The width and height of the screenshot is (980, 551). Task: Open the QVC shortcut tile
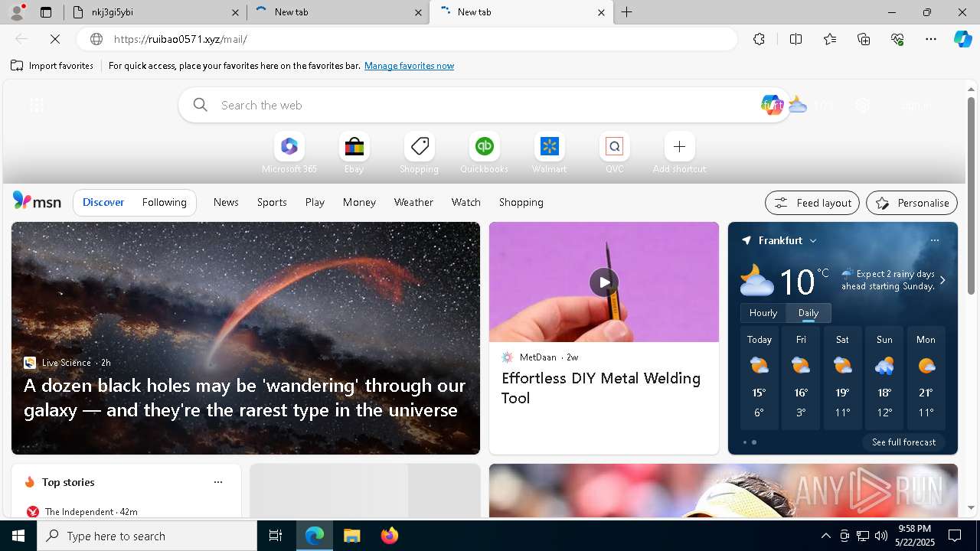(614, 153)
